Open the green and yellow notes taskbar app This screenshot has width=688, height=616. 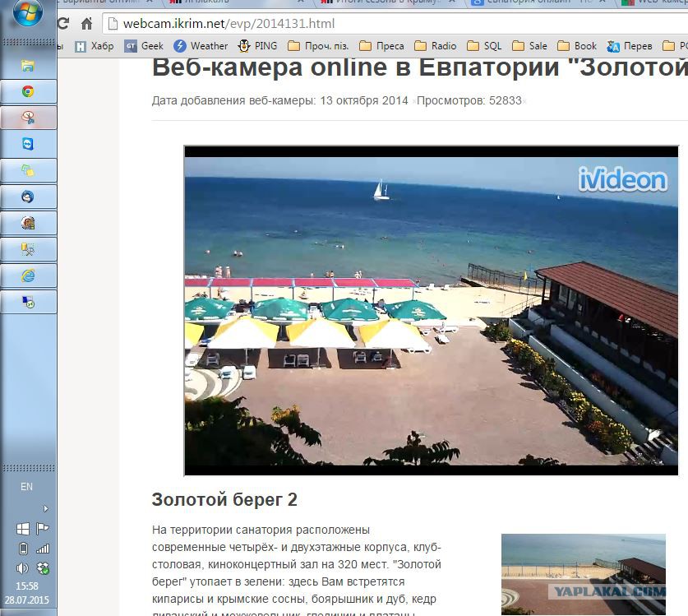[28, 170]
